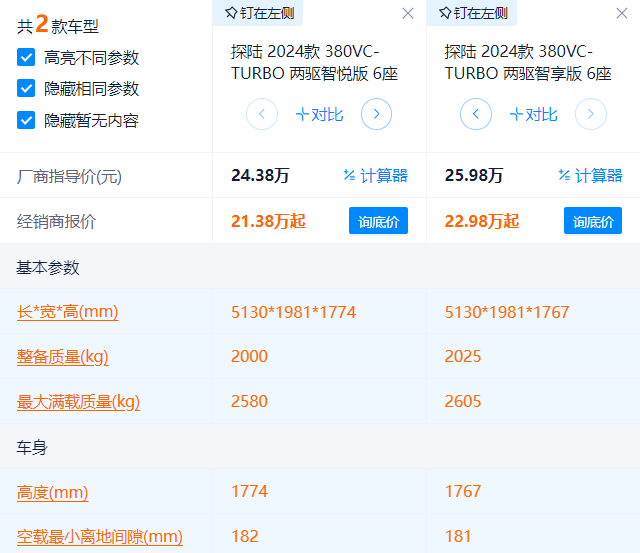Toggle the 隐藏暂无内容 checkbox

pos(26,120)
